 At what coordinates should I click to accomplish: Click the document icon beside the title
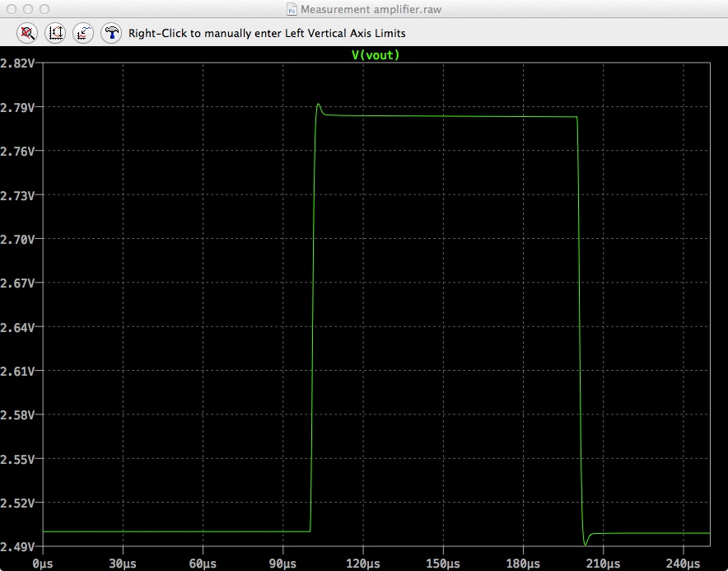pyautogui.click(x=292, y=9)
